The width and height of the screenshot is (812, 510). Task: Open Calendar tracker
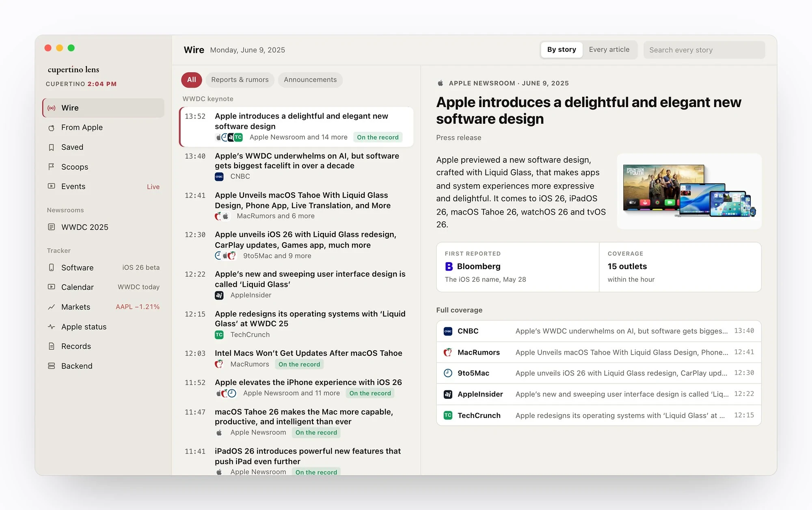pos(104,287)
